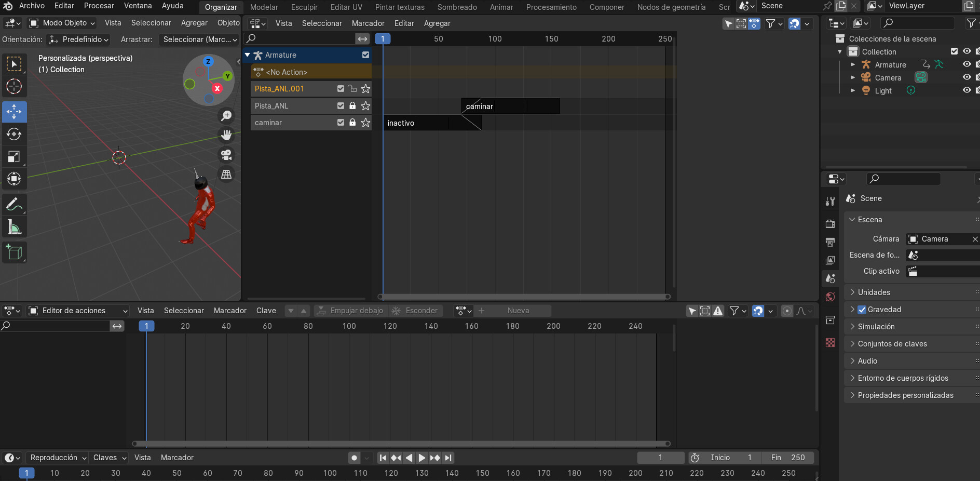Activate the Measure tool
The image size is (980, 481).
pyautogui.click(x=14, y=226)
